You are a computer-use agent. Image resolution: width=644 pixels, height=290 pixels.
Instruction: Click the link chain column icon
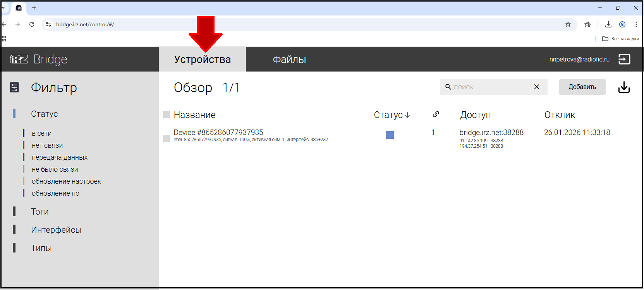436,114
